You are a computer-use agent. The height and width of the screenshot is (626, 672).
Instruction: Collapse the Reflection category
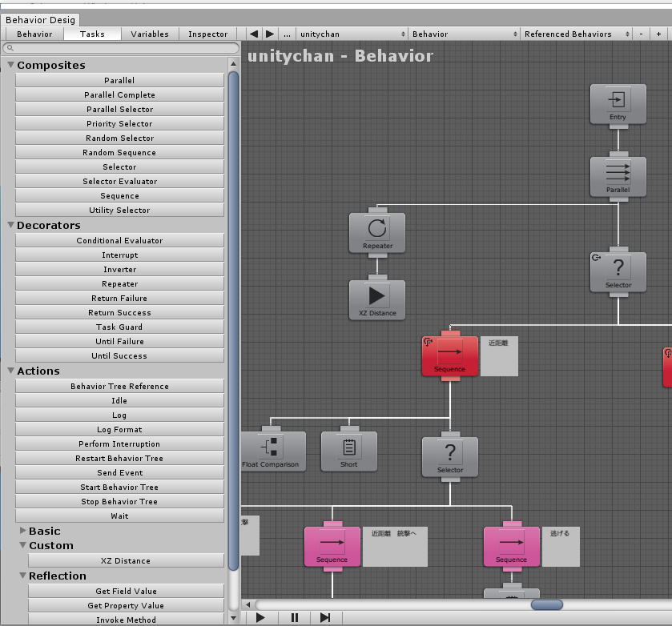coord(23,576)
